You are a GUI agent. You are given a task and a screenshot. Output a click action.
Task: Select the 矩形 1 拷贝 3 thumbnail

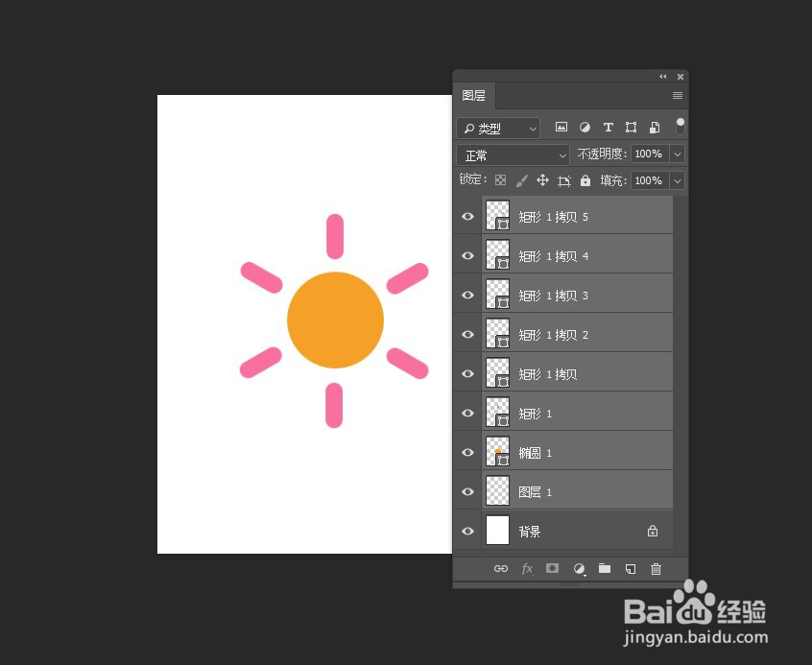[x=497, y=295]
